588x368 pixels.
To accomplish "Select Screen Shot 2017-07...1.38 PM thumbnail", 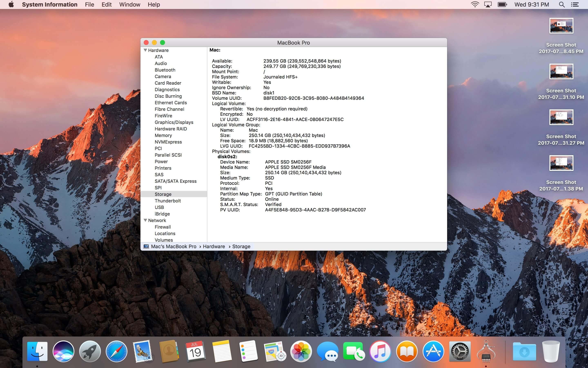I will coord(561,163).
